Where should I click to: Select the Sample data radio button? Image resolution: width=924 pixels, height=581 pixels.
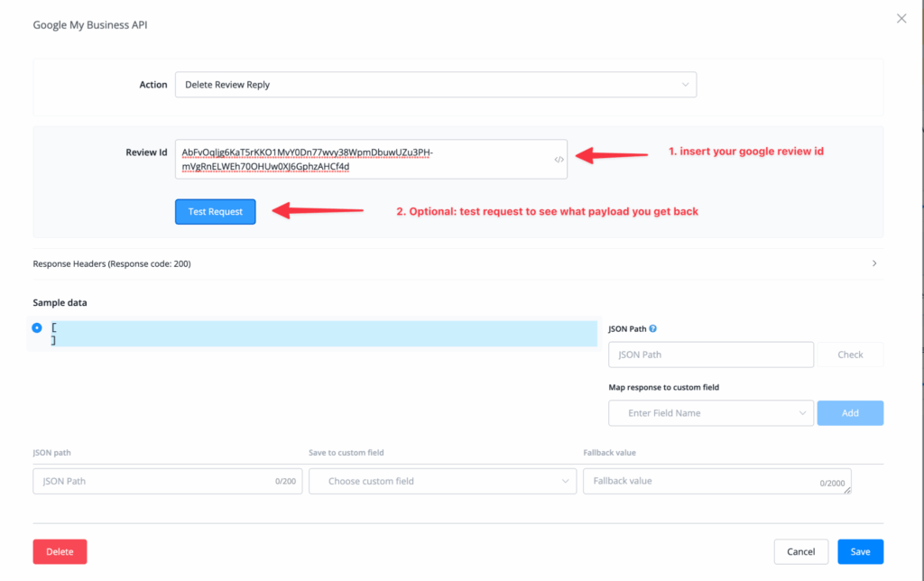(37, 327)
